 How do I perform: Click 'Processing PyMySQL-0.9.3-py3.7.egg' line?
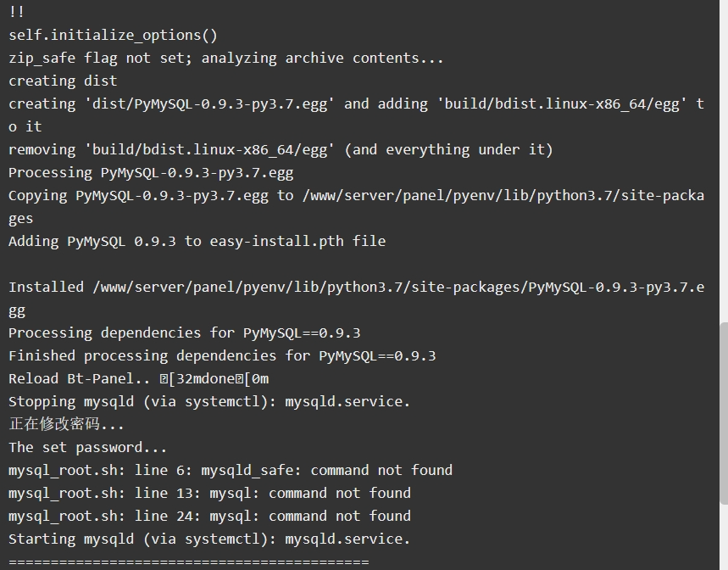(151, 173)
